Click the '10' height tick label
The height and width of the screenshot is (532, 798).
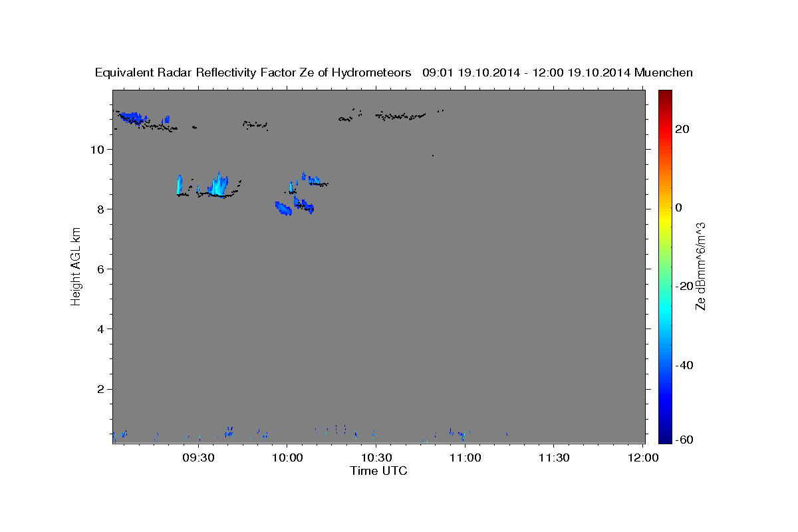(x=98, y=149)
